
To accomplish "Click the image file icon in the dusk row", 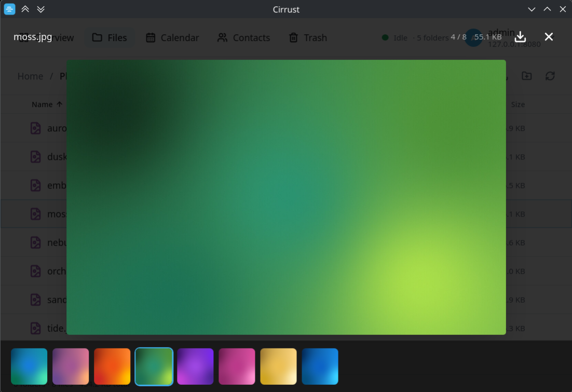I will click(x=35, y=157).
